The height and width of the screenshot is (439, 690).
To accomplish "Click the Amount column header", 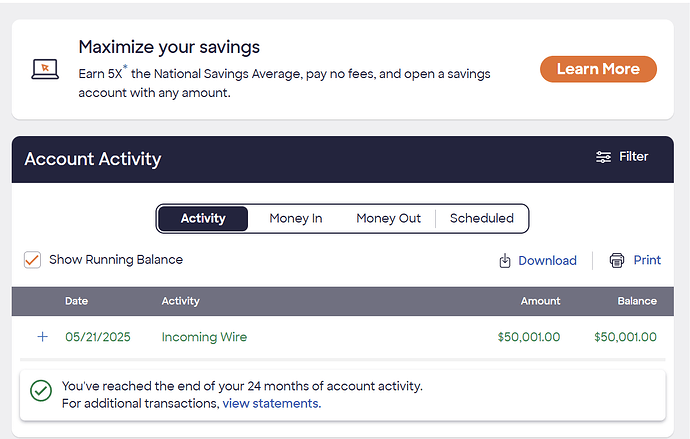I will point(540,301).
